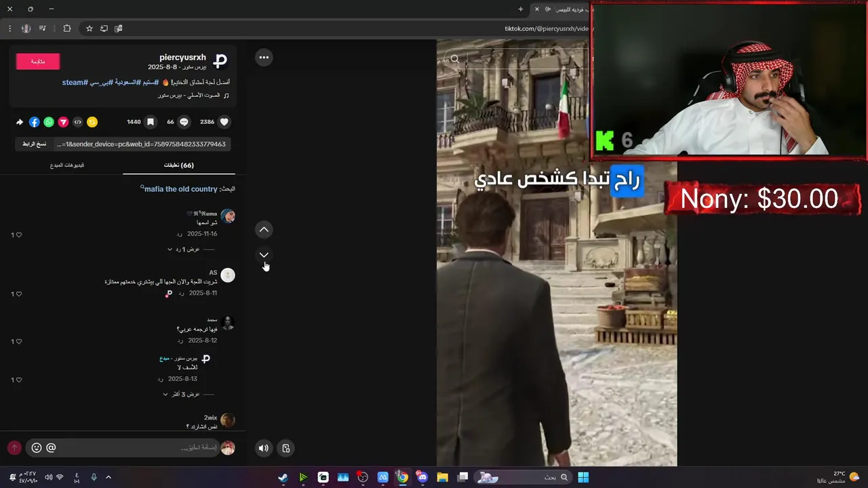The width and height of the screenshot is (868, 488).
Task: Open the weather widget showing 27°C
Action: click(x=840, y=477)
